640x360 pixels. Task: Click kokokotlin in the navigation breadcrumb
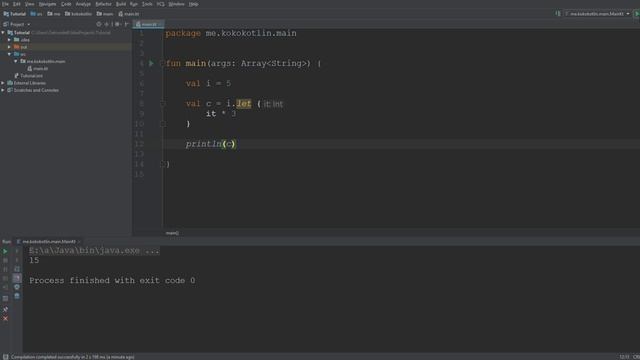click(78, 14)
